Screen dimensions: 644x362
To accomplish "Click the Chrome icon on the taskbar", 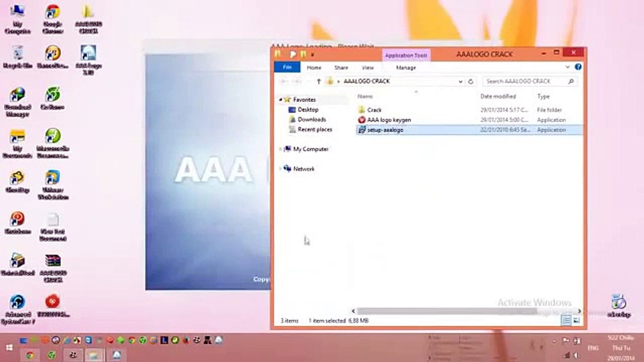I will pyautogui.click(x=30, y=355).
